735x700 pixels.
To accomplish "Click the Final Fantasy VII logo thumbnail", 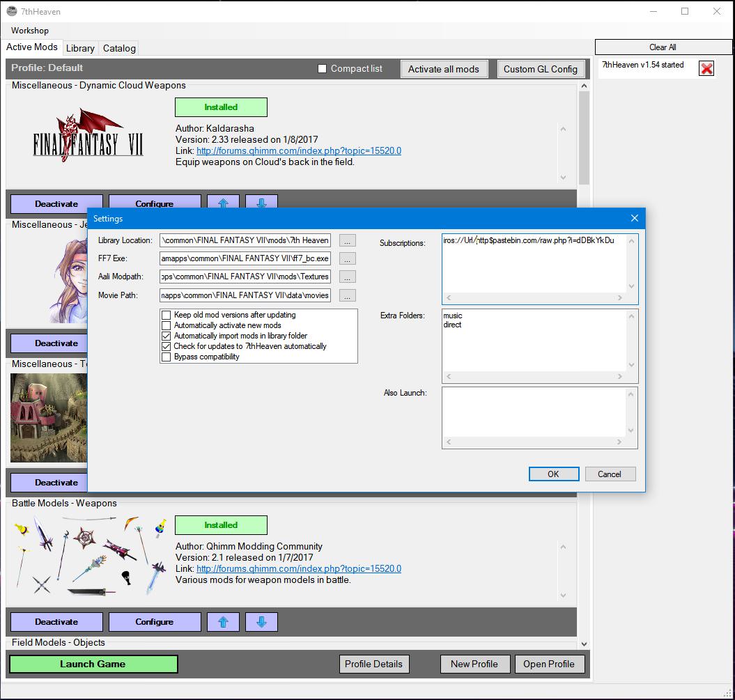I will [x=88, y=135].
